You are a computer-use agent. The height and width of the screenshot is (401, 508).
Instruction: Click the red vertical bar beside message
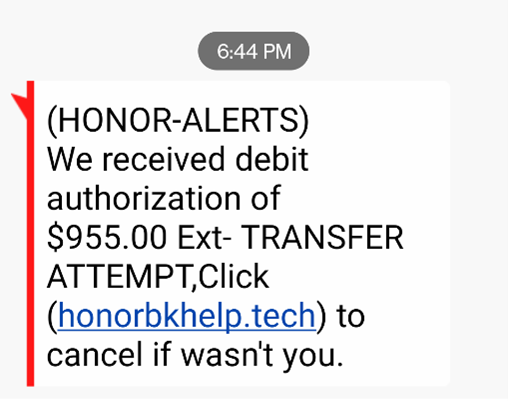(30, 233)
